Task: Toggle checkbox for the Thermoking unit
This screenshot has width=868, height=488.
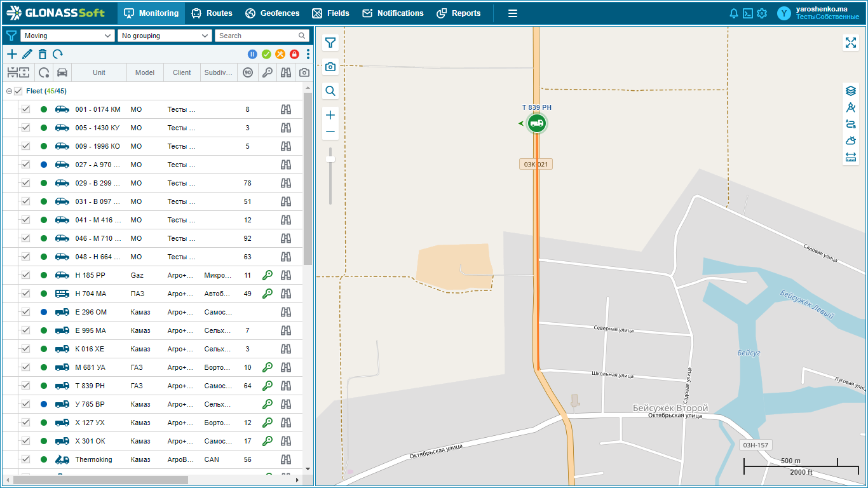Action: point(26,459)
